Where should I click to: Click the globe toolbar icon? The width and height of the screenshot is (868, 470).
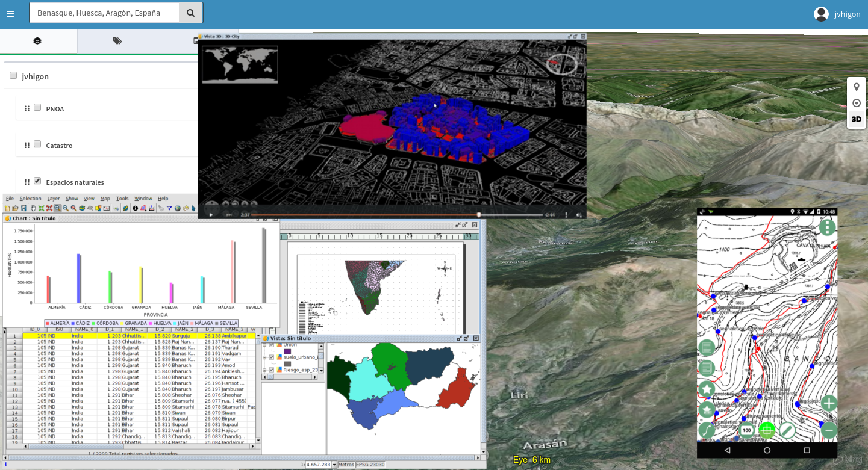coord(177,208)
